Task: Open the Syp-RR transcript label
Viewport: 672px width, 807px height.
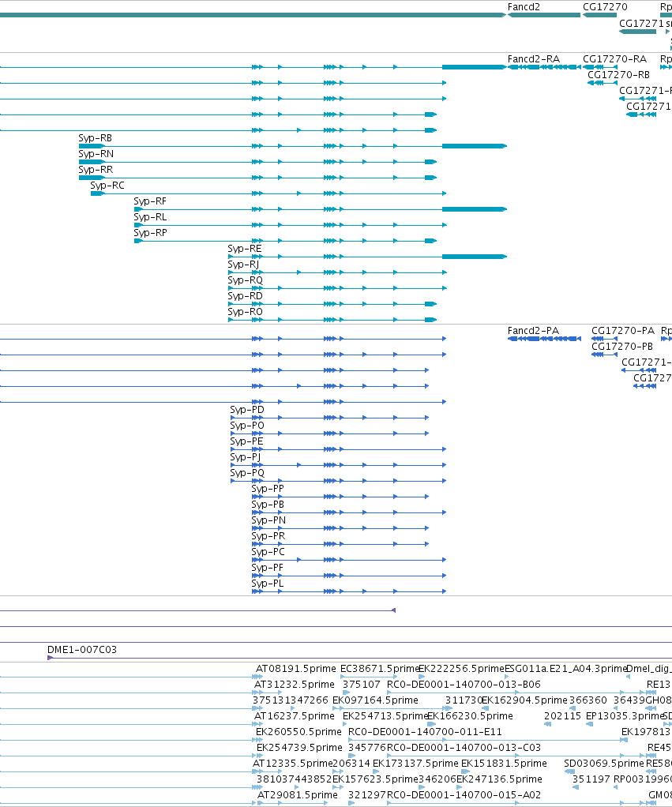Action: [96, 170]
